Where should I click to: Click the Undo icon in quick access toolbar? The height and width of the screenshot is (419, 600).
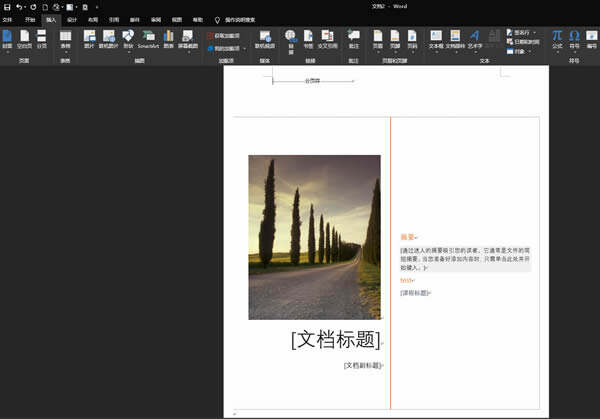pos(20,7)
